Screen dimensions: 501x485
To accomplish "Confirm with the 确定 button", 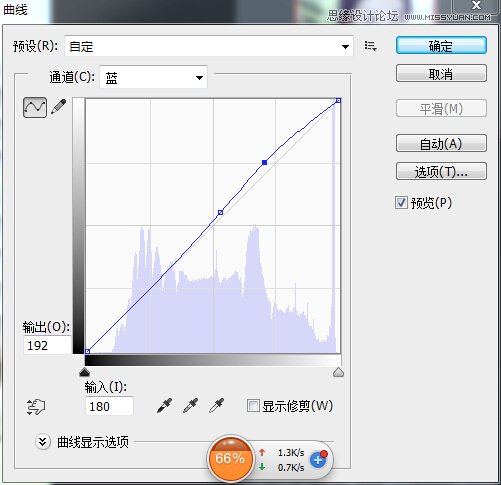I will coord(441,45).
